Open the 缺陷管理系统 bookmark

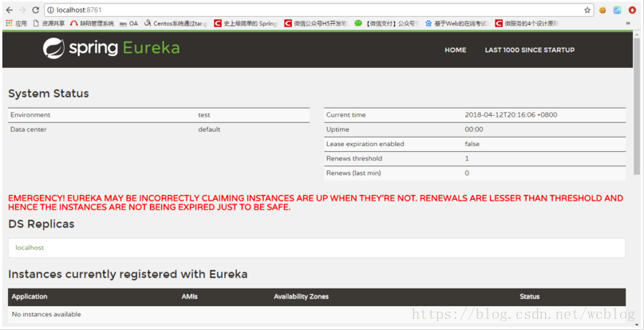pyautogui.click(x=92, y=23)
